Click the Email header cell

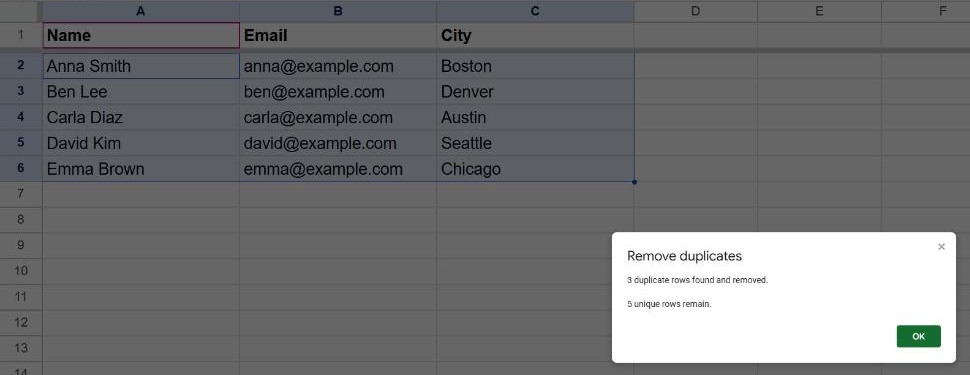(338, 35)
